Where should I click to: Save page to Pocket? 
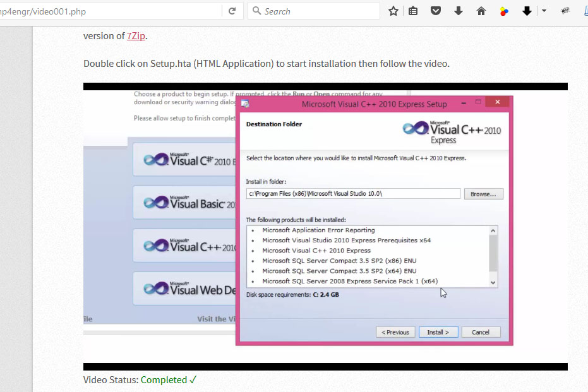coord(435,11)
